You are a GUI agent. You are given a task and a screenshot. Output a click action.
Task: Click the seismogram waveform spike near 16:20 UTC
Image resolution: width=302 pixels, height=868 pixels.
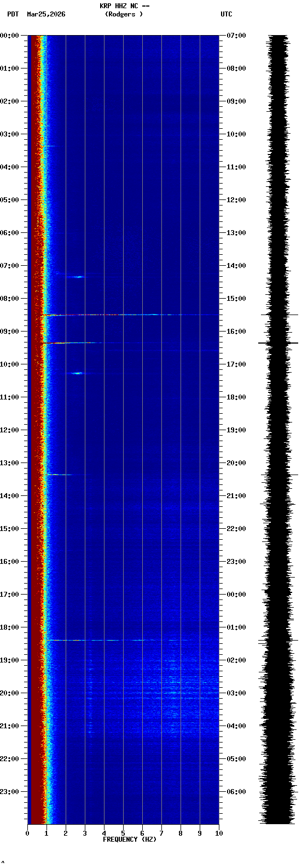(278, 343)
